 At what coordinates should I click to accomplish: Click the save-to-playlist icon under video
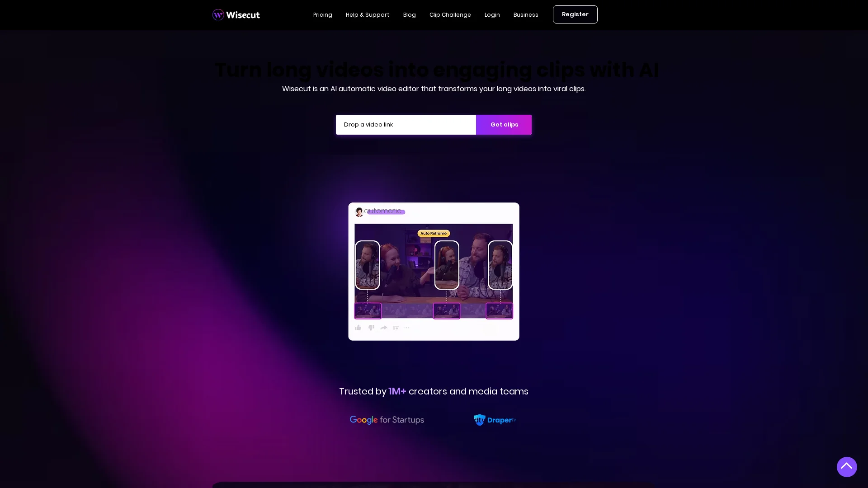click(396, 328)
